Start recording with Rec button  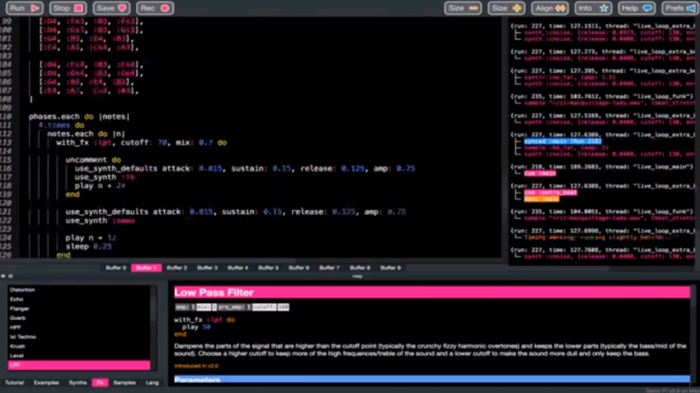pos(154,8)
